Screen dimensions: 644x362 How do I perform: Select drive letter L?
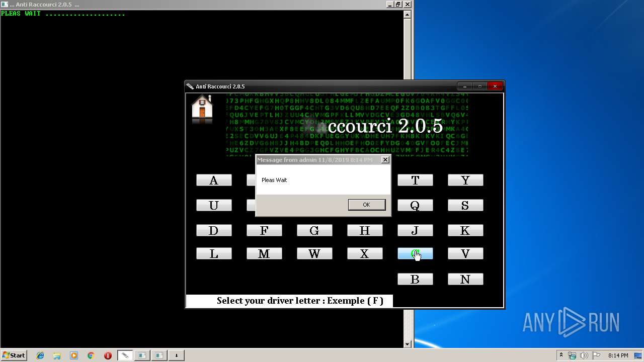214,254
